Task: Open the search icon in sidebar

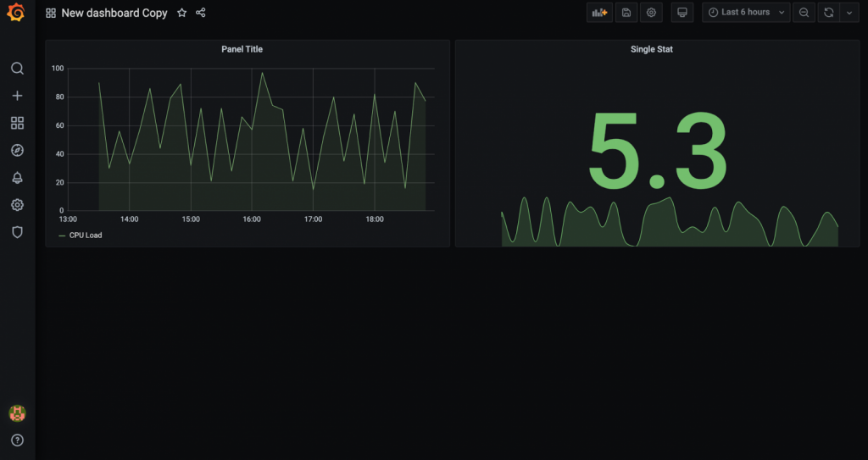Action: coord(17,69)
